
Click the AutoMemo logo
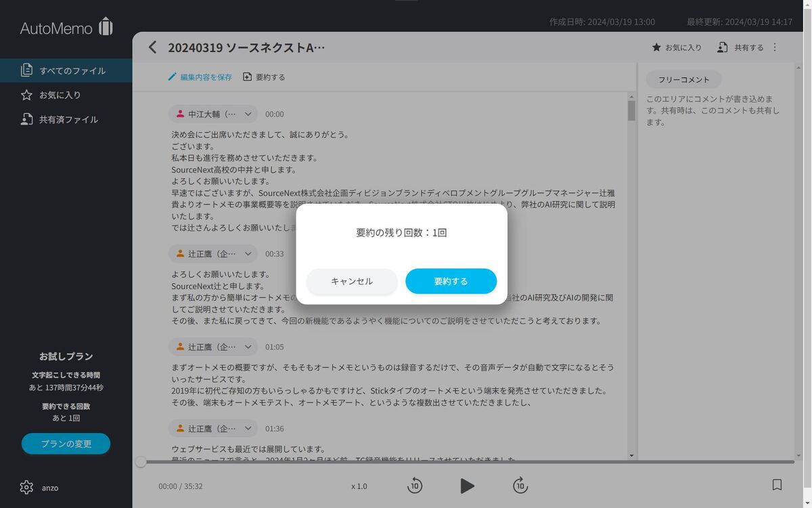pos(66,27)
